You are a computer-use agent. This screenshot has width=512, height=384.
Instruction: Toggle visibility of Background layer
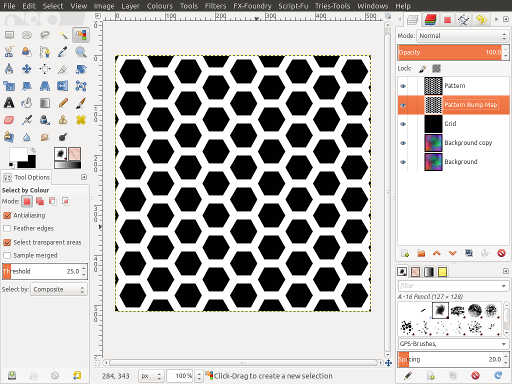coord(403,162)
